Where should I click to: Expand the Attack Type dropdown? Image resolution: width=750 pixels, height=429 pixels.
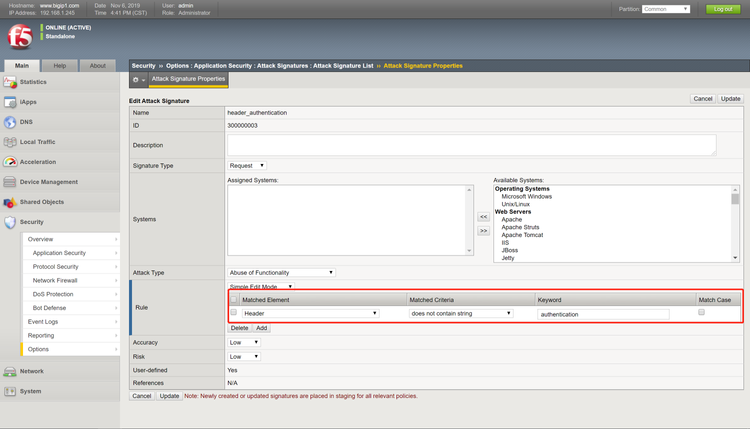coord(281,272)
